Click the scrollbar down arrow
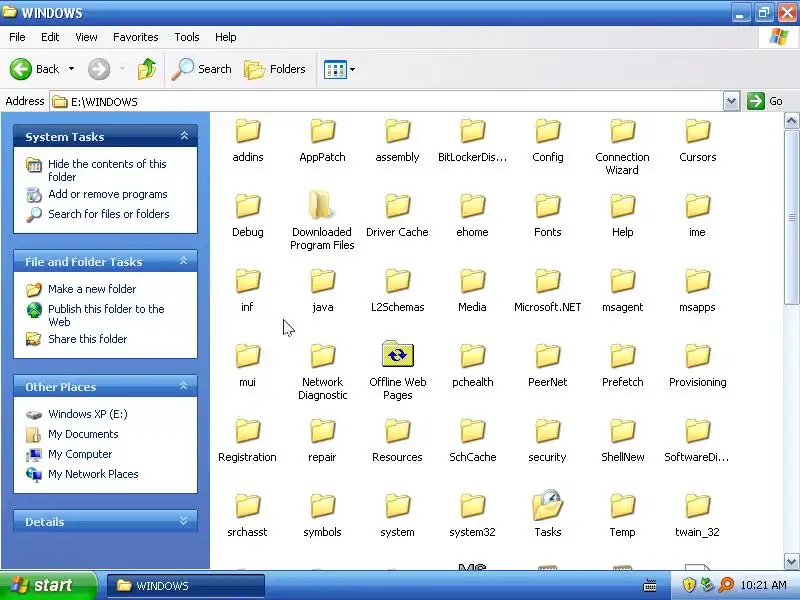Image resolution: width=800 pixels, height=600 pixels. 791,562
